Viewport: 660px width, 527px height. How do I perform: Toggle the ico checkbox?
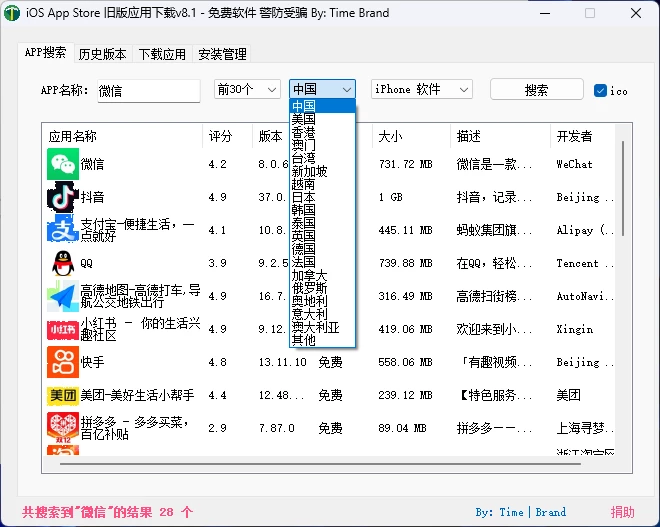pos(600,90)
